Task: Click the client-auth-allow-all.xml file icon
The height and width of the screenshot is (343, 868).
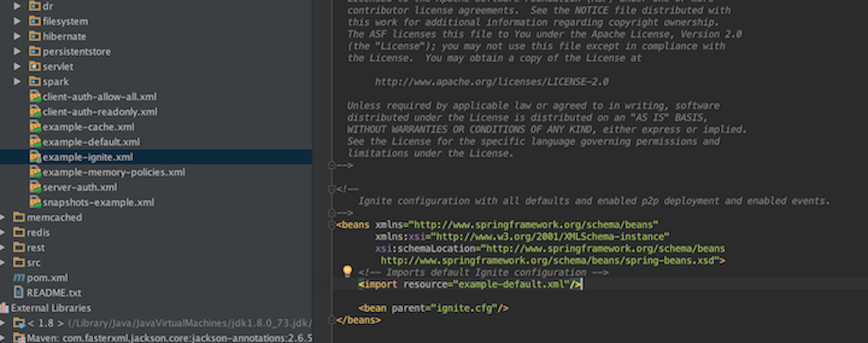Action: [x=34, y=97]
